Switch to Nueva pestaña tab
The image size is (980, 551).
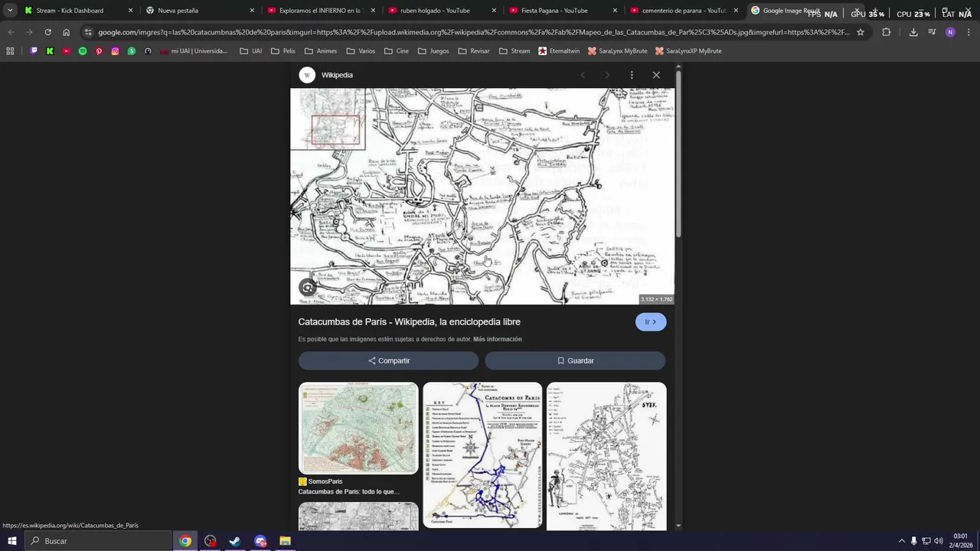tap(200, 11)
